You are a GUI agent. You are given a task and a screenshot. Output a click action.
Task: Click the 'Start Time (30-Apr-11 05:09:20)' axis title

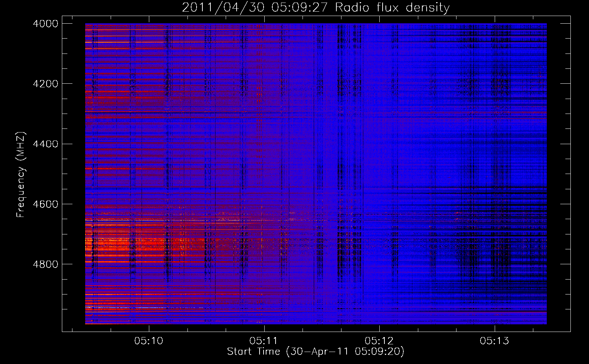click(x=316, y=352)
